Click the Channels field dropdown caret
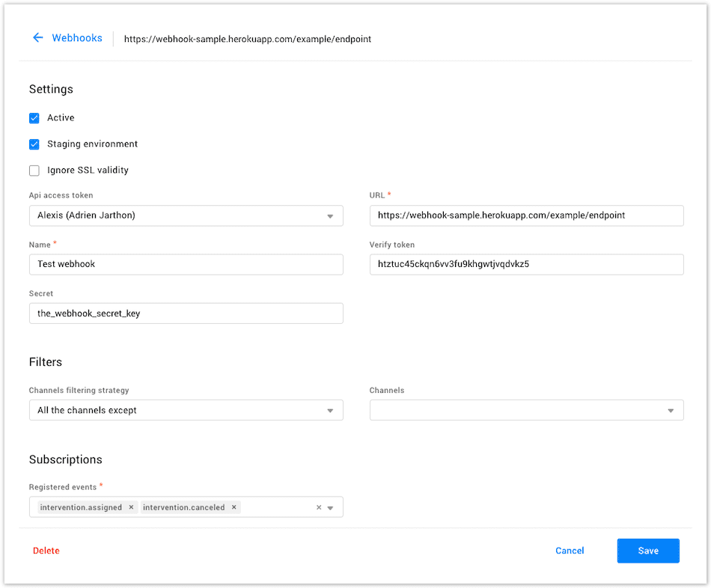 [670, 410]
